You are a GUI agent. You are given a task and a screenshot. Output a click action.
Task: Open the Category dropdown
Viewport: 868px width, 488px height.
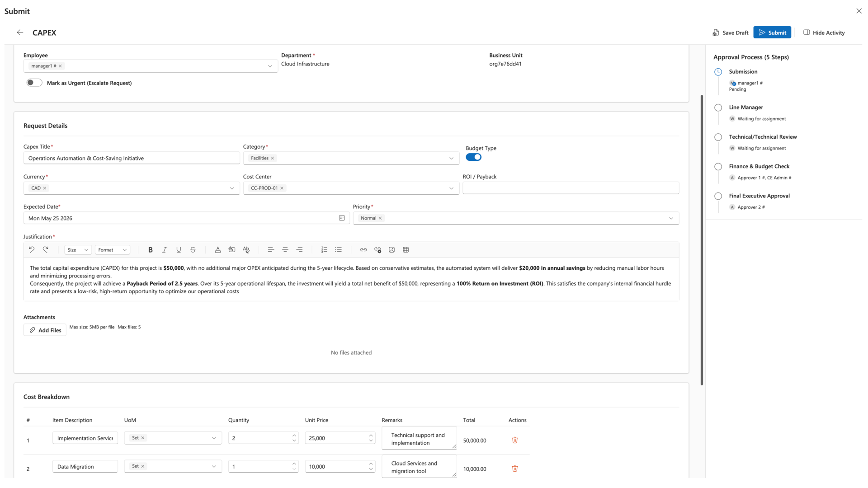(x=451, y=158)
